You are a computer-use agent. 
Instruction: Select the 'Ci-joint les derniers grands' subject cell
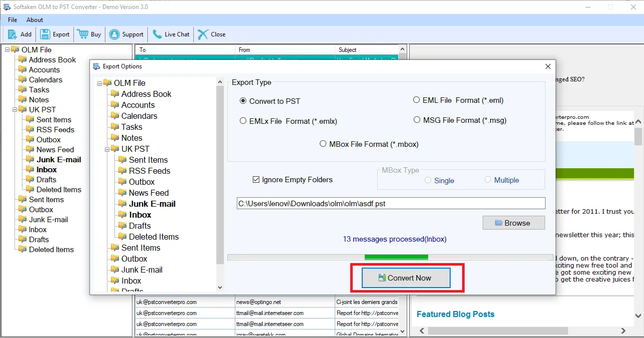(x=367, y=302)
